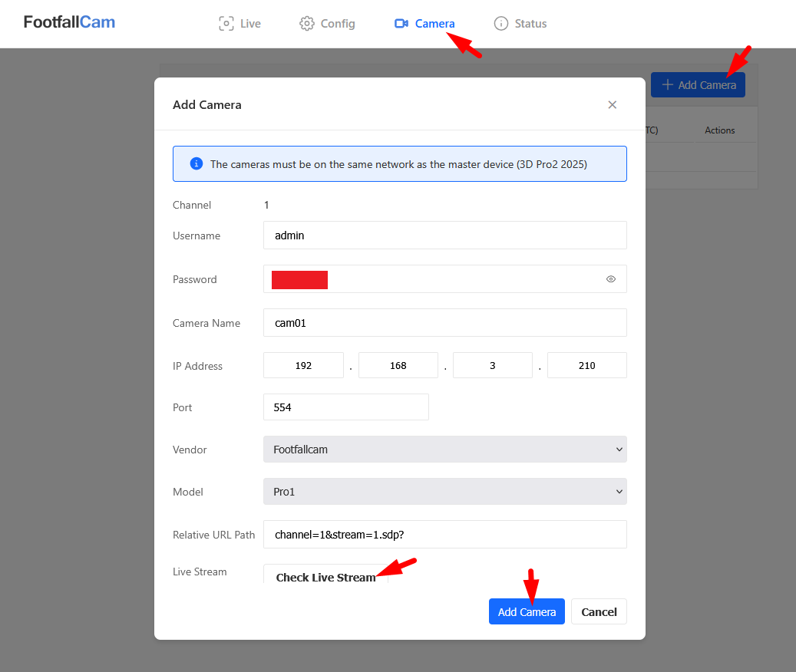The image size is (796, 672).
Task: Click the last IP address octet field
Action: [586, 366]
